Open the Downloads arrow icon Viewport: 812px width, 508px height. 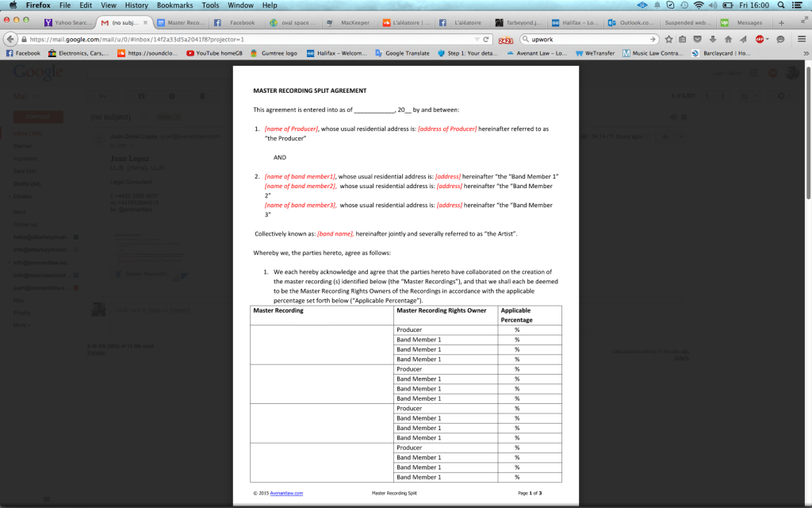pos(713,40)
